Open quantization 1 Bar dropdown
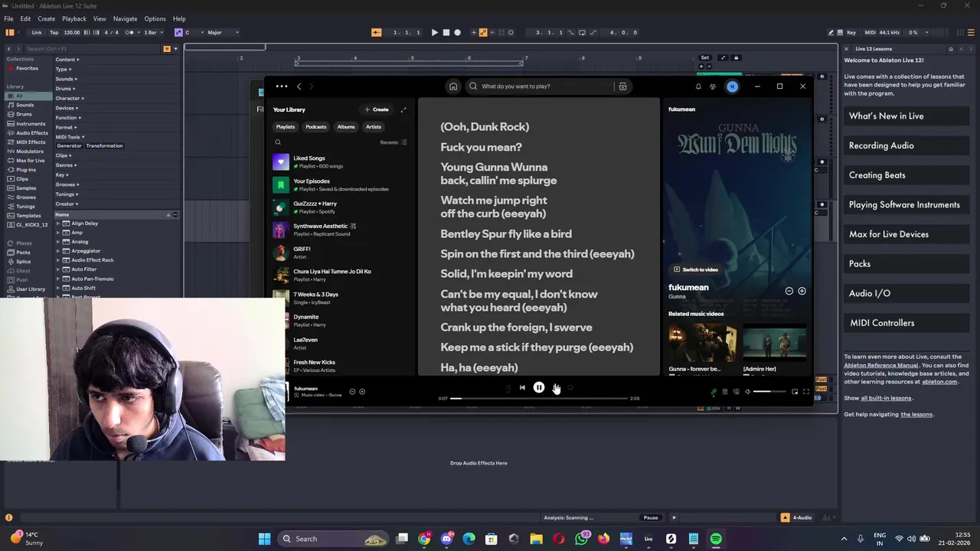The width and height of the screenshot is (980, 551). pyautogui.click(x=154, y=32)
